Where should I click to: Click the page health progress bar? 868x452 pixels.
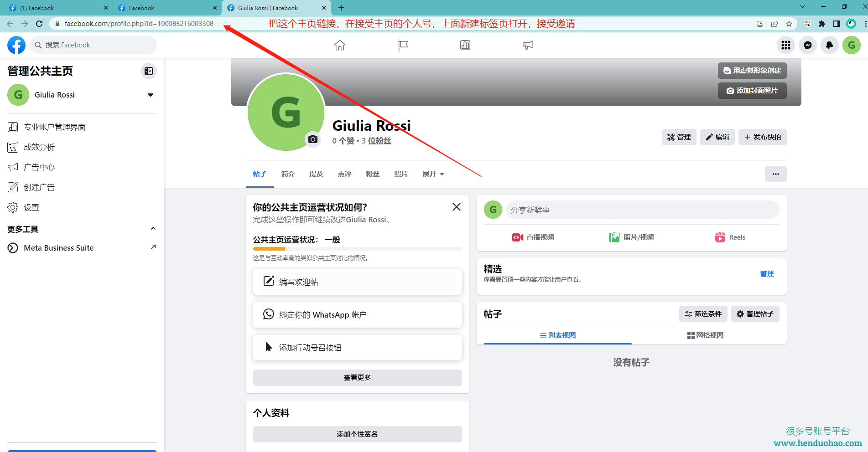(x=357, y=249)
